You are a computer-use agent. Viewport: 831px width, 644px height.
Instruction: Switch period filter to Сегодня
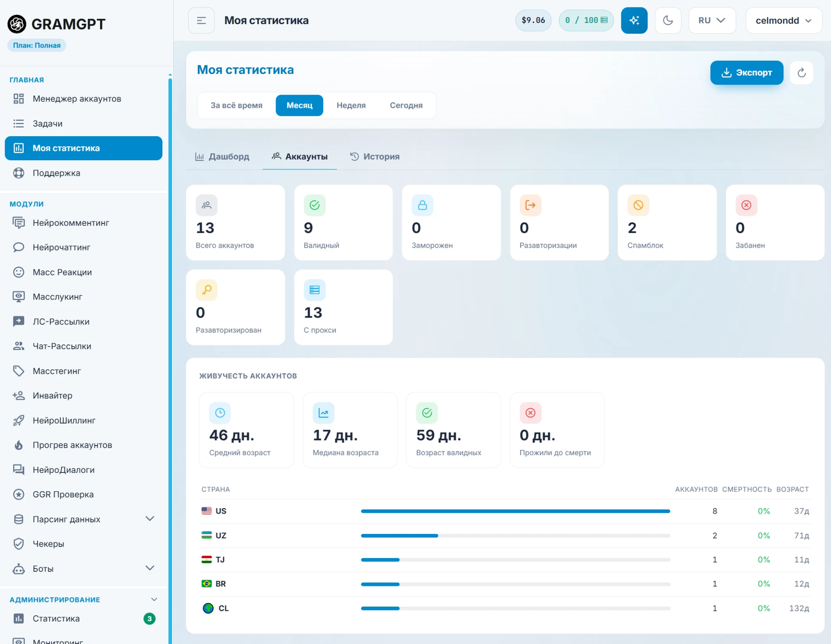click(x=406, y=105)
